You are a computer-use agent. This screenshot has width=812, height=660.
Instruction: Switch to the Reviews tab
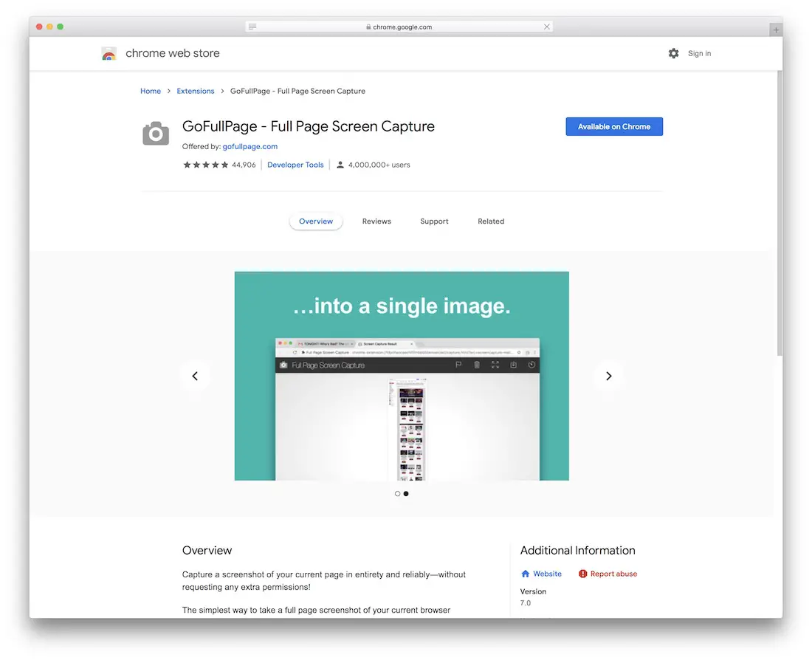click(x=376, y=221)
